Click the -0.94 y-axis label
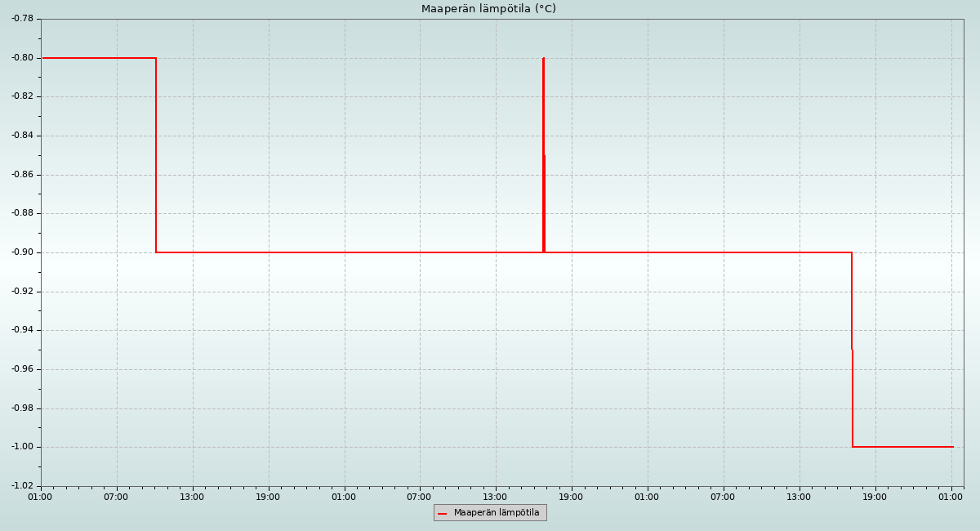980x531 pixels. point(22,330)
